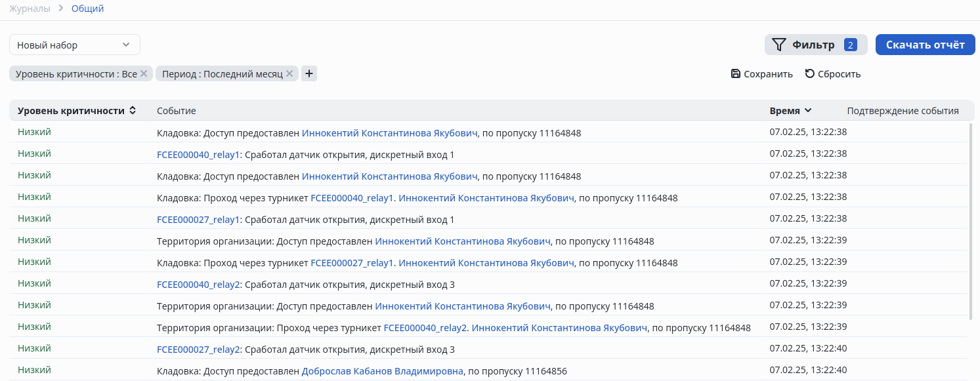Toggle Время column sort chevron
The width and height of the screenshot is (980, 381).
point(808,111)
